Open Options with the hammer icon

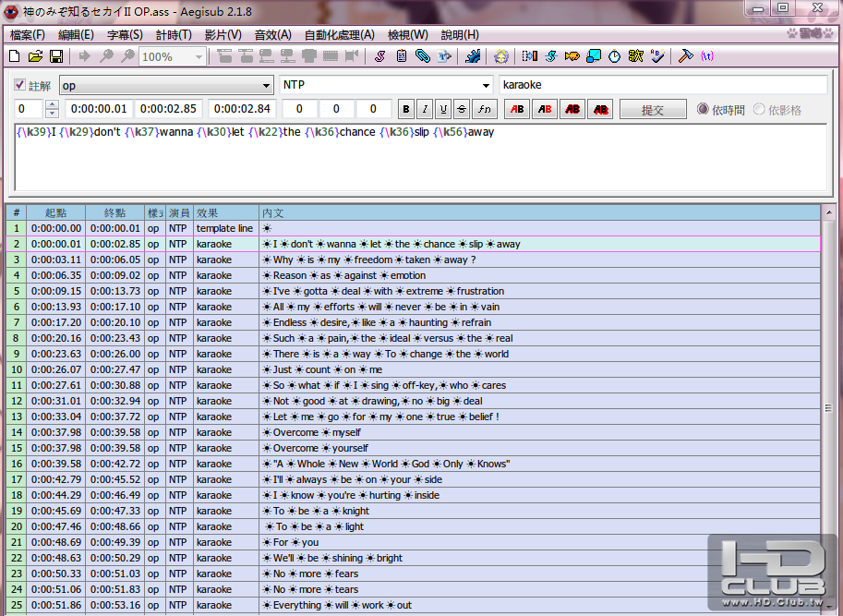click(x=685, y=56)
